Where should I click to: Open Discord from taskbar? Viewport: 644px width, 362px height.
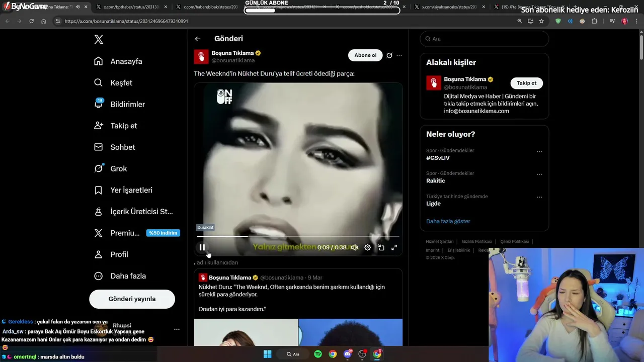[348, 354]
